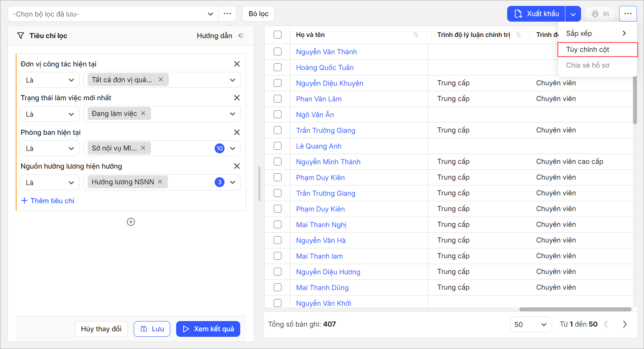This screenshot has width=644, height=349.
Task: Open more options beside saved filter dropdown
Action: (227, 14)
